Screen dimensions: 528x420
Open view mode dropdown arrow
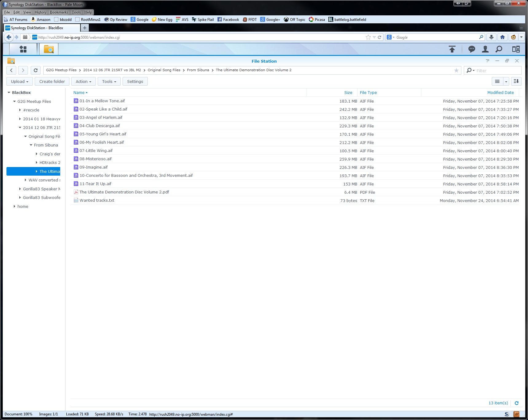point(506,81)
